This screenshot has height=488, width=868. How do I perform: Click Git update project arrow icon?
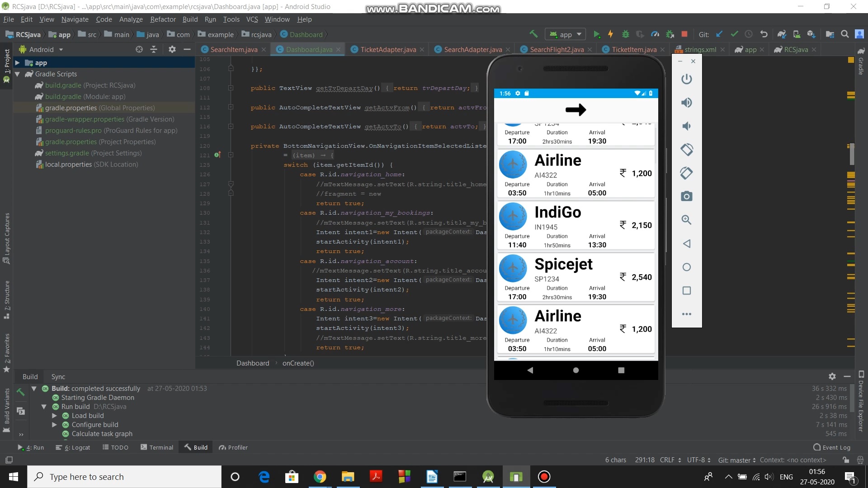720,34
